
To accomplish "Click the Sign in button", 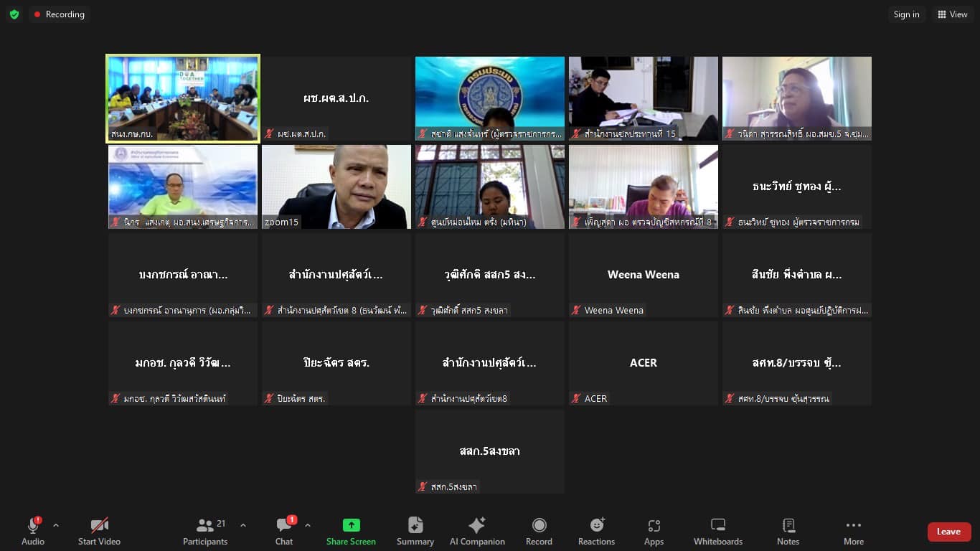I will [906, 14].
